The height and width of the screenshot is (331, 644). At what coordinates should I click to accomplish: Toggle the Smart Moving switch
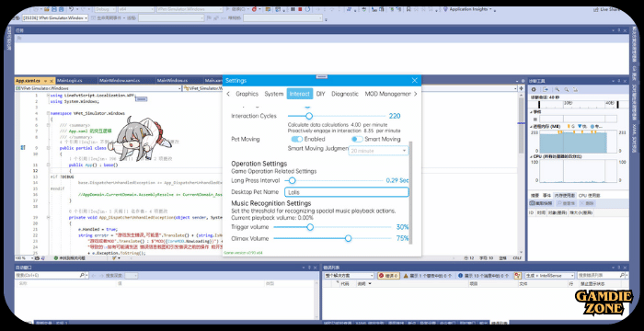357,139
